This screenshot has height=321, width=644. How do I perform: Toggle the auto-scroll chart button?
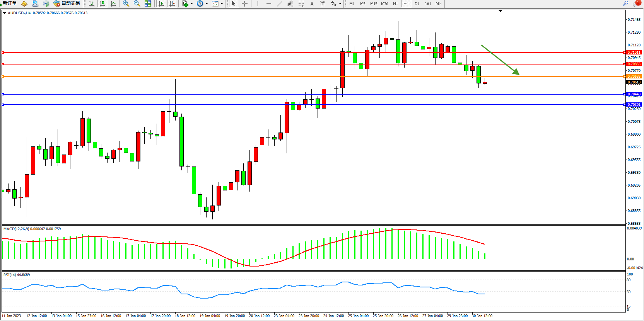161,3
